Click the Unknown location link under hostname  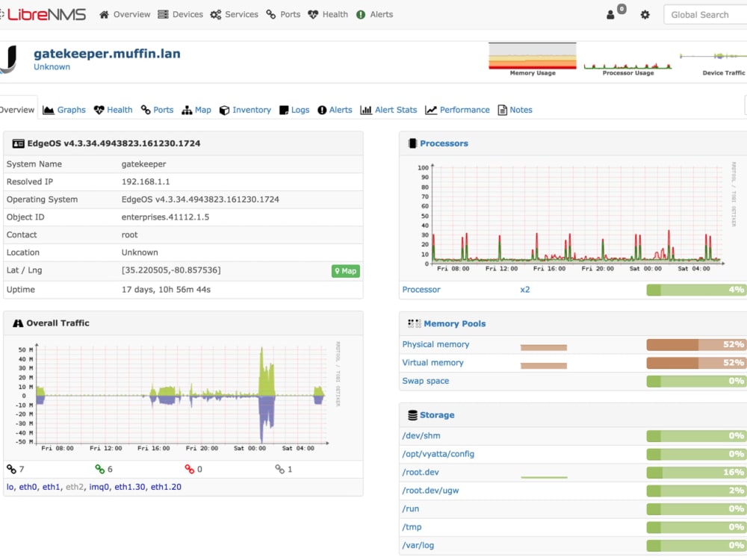52,67
